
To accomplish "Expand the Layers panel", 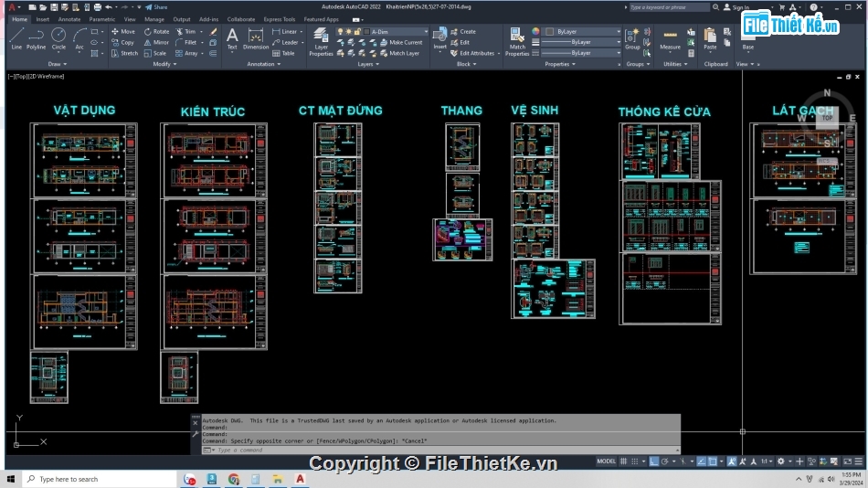I will click(x=368, y=64).
